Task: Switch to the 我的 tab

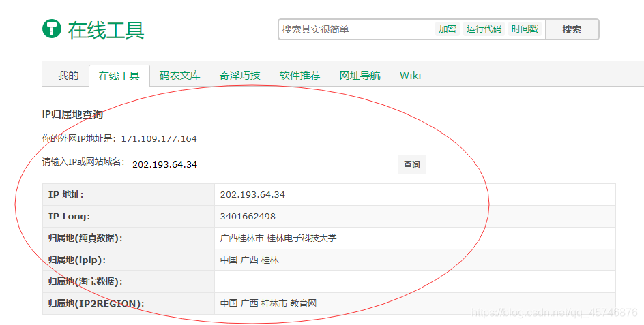Action: click(68, 76)
